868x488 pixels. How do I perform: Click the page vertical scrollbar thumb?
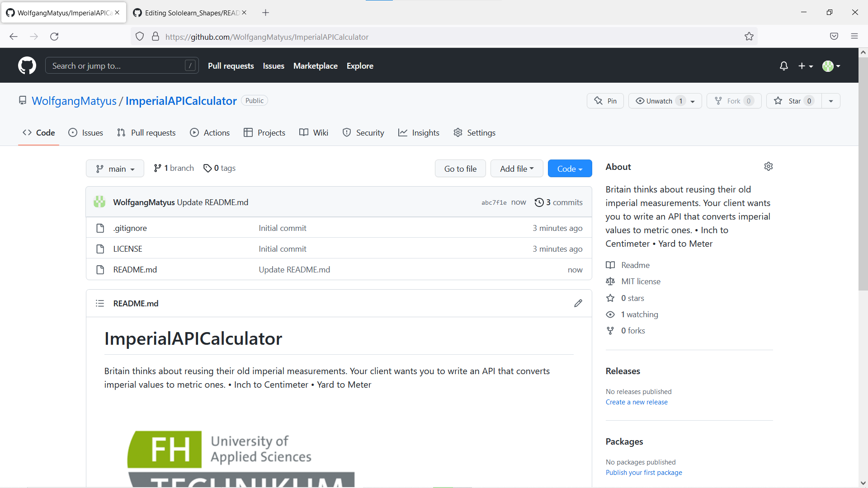[x=863, y=174]
